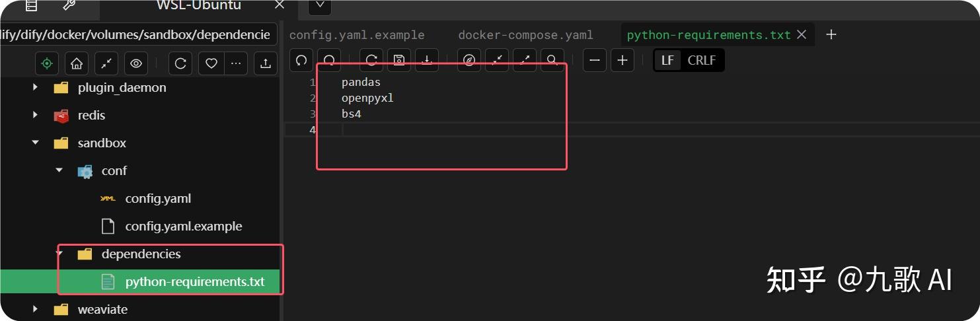980x321 pixels.
Task: Expand the weaviate folder
Action: click(x=36, y=309)
